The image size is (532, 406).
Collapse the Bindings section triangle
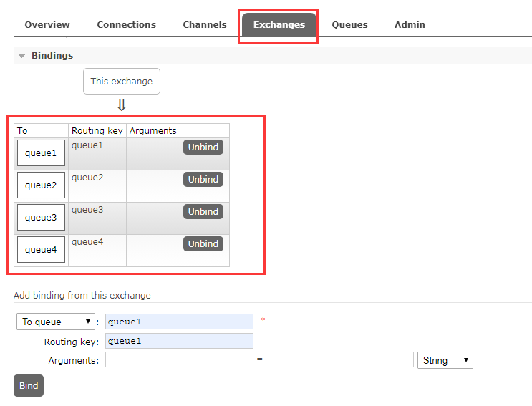[21, 56]
